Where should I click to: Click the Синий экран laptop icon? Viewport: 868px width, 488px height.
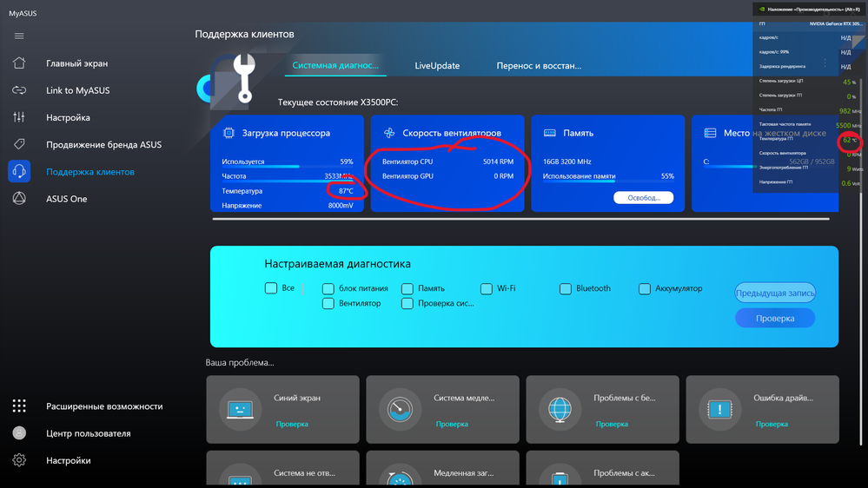(x=241, y=410)
